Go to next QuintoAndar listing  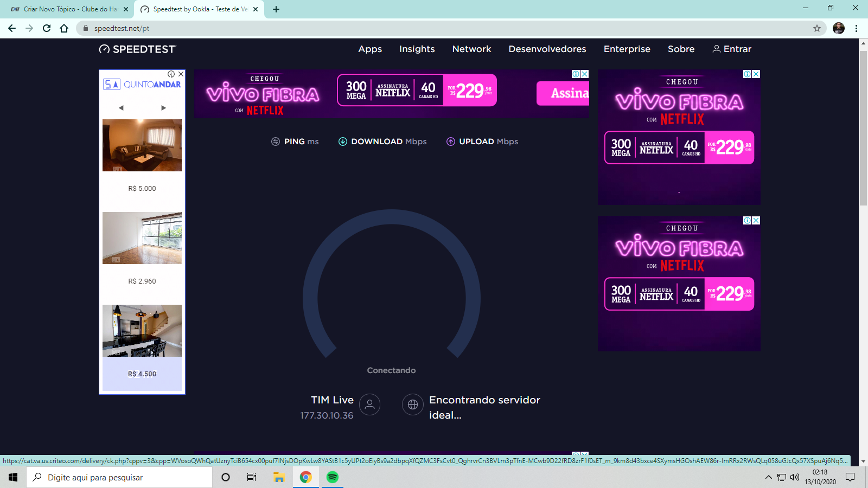point(163,108)
